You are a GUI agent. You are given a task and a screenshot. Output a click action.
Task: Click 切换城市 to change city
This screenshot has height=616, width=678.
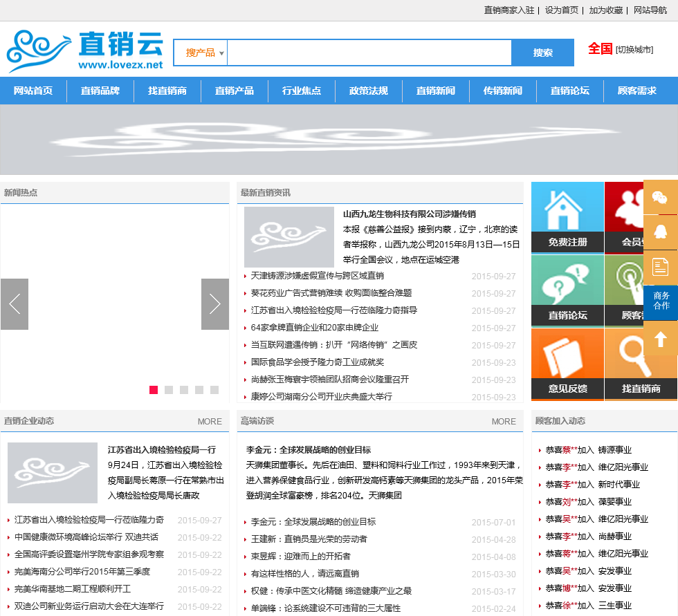click(634, 50)
